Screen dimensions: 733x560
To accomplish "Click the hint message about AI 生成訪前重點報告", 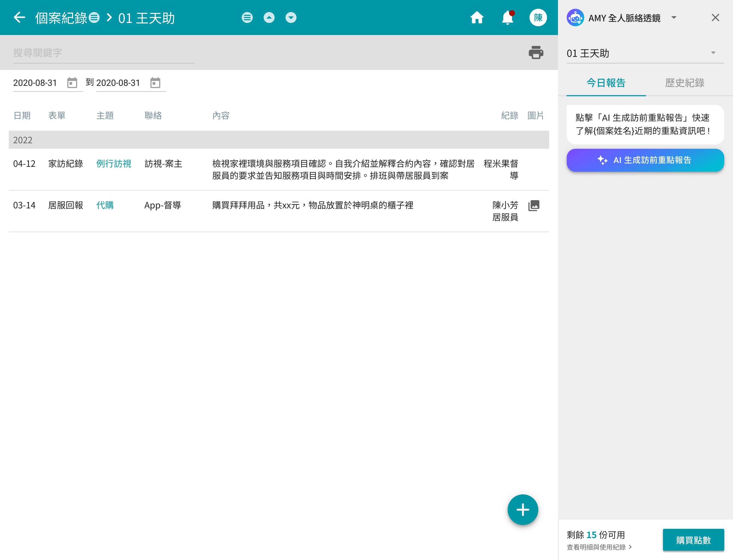I will [645, 124].
